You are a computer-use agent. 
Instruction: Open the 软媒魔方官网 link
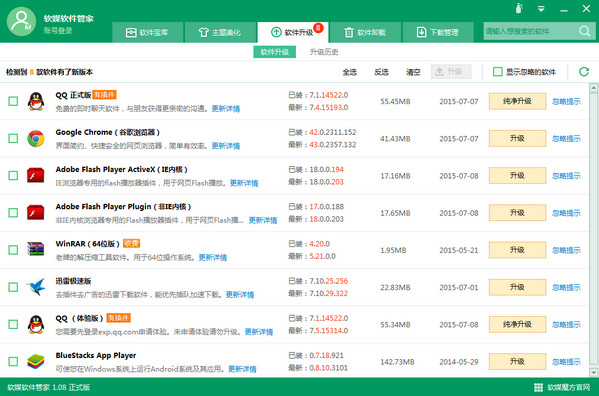coord(568,387)
